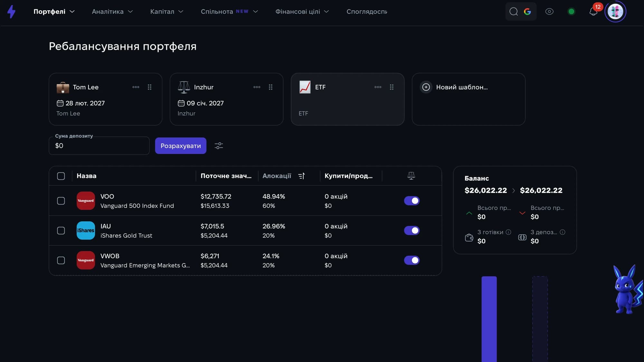The height and width of the screenshot is (362, 644).
Task: Select the Inzhur template card
Action: (226, 99)
